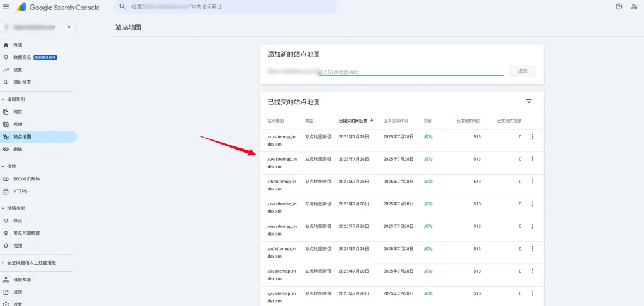Open more options for /uk/sitemap_index.xml

pos(533,159)
